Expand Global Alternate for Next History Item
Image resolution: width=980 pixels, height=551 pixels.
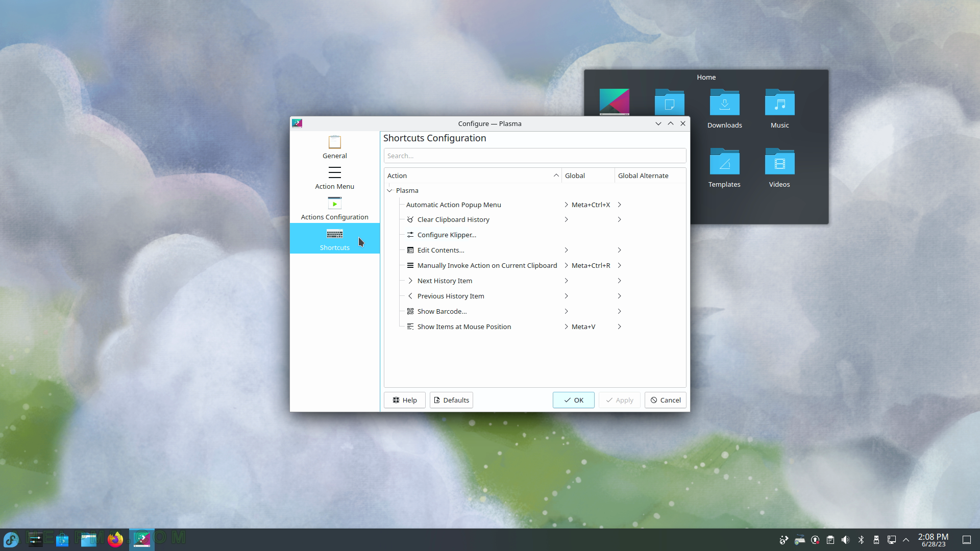[619, 281]
